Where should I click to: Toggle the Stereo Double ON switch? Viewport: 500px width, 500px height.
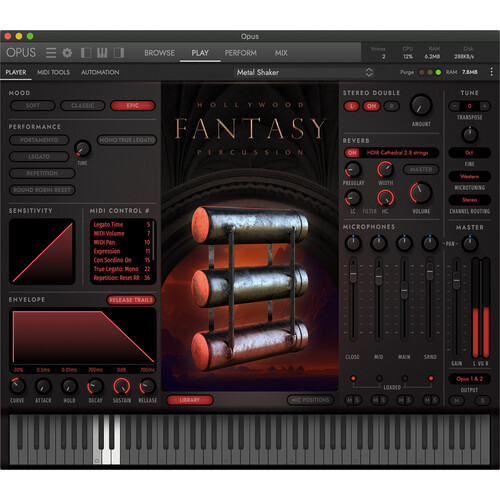[x=372, y=106]
